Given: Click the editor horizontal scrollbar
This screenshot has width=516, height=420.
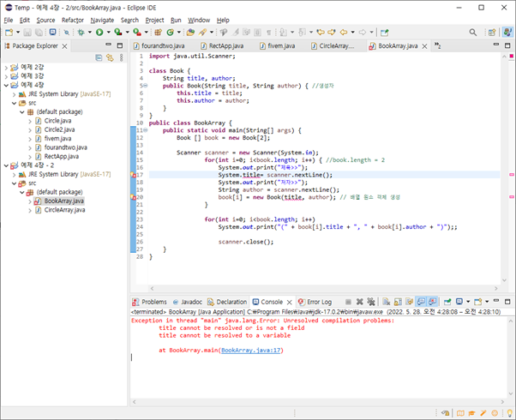Looking at the screenshot, I should [x=324, y=288].
